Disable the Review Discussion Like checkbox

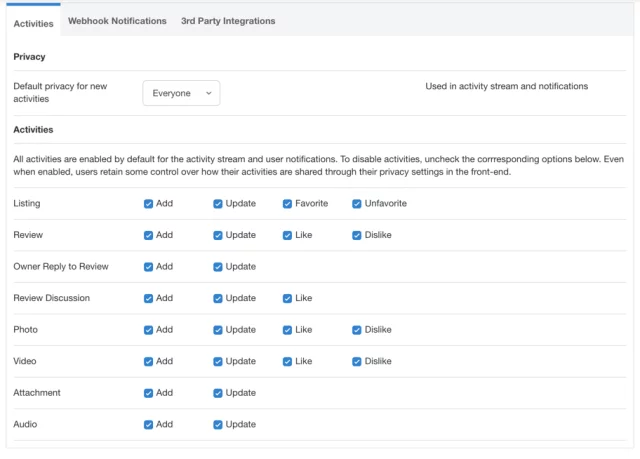[288, 298]
